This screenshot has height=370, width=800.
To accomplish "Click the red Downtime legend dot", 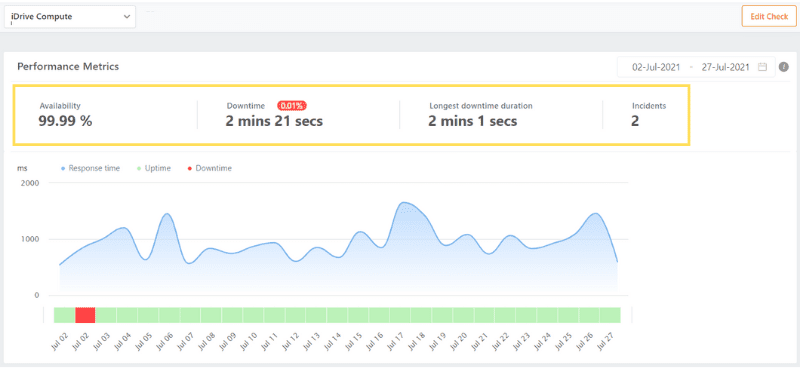I will pyautogui.click(x=190, y=168).
